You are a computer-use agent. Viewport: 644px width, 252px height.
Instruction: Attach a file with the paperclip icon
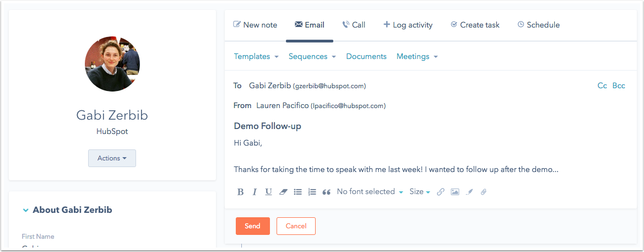(484, 192)
